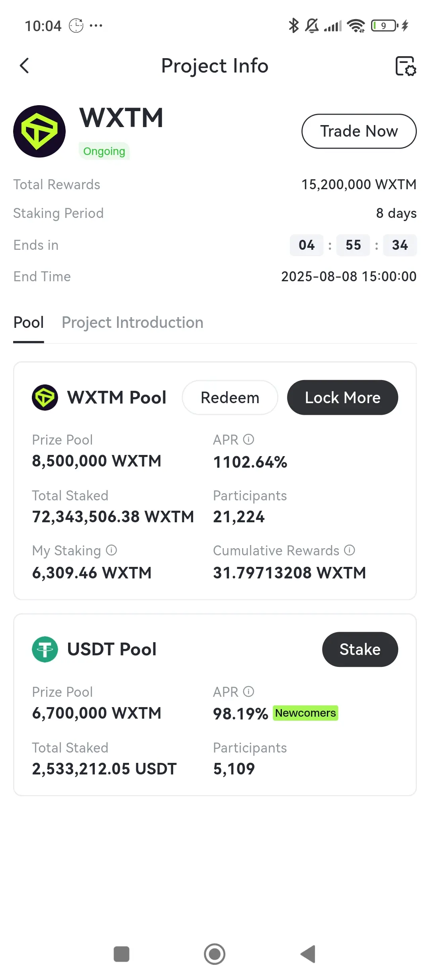Image resolution: width=430 pixels, height=980 pixels.
Task: Tap the Ends in label
Action: pos(36,245)
